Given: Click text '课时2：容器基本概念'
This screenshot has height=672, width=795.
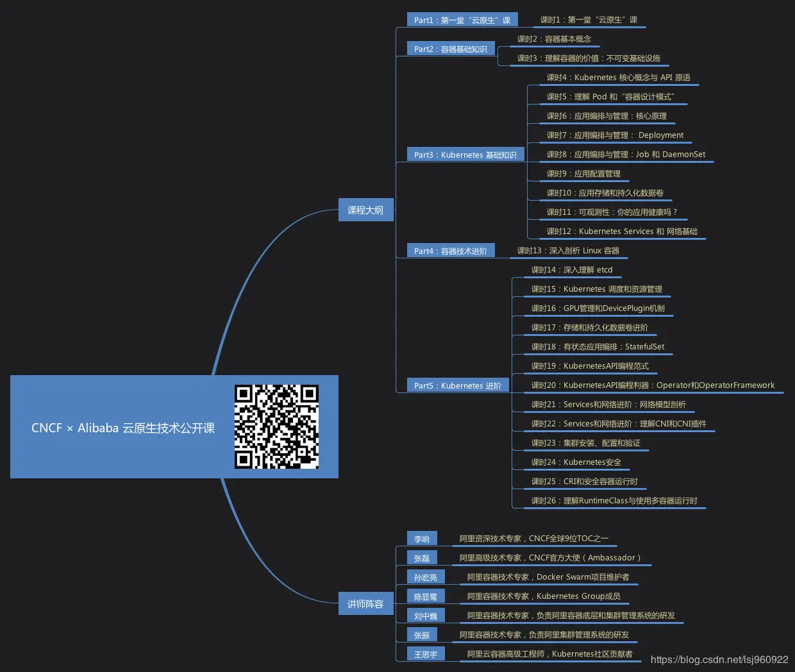Looking at the screenshot, I should (554, 39).
